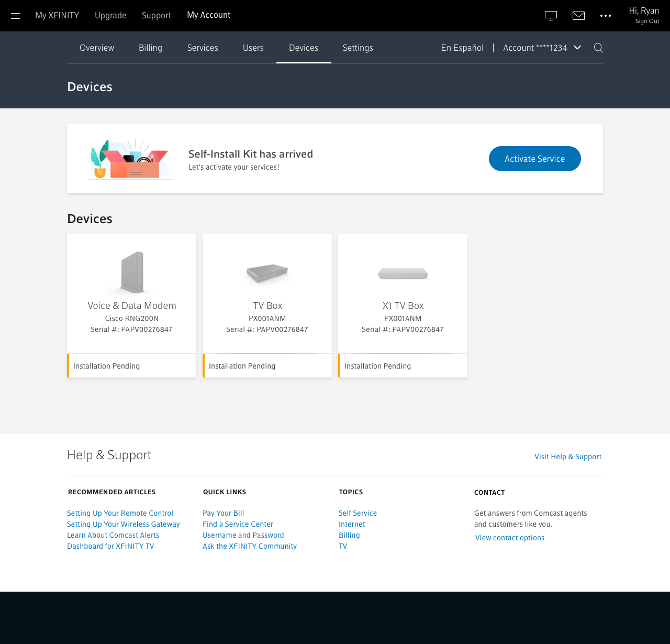The height and width of the screenshot is (644, 670).
Task: Click the Hi, Ryan greeting
Action: pyautogui.click(x=644, y=10)
